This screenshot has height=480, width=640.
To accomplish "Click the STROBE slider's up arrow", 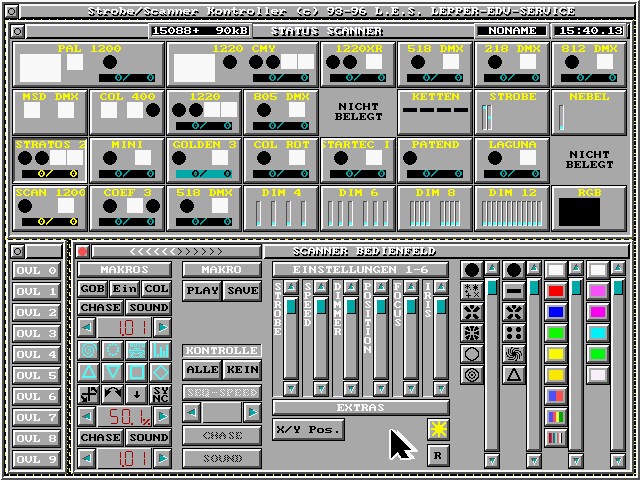I will [x=291, y=287].
